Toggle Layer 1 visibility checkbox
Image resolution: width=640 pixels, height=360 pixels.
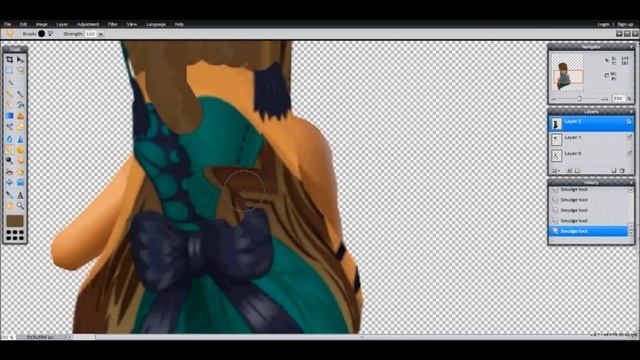629,138
